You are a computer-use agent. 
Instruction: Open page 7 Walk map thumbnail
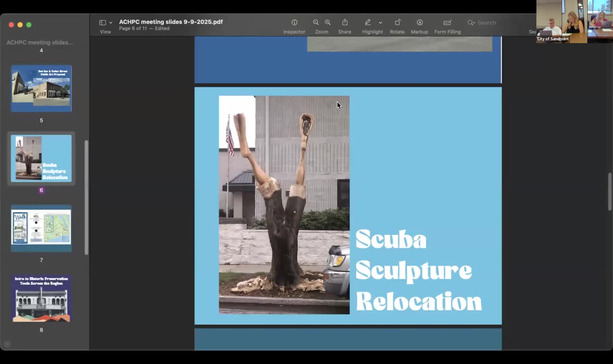click(x=41, y=228)
